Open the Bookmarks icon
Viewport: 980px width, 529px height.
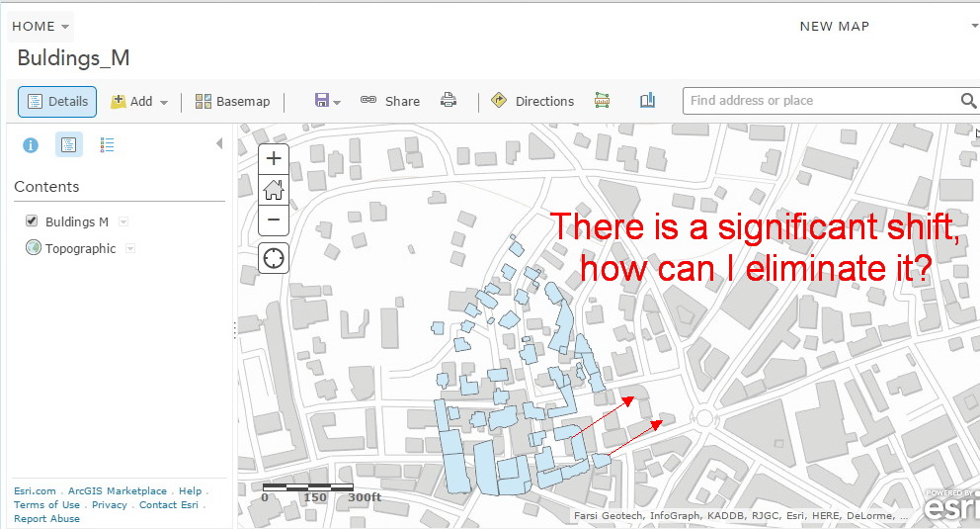tap(647, 100)
